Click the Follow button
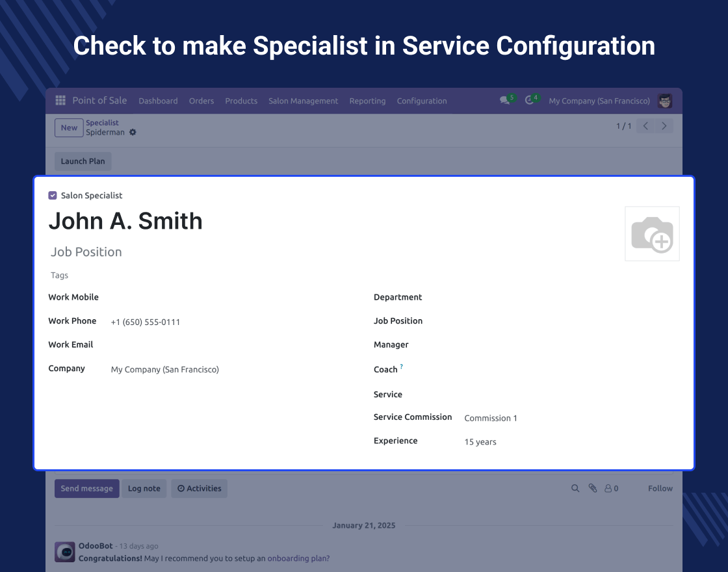The height and width of the screenshot is (572, 728). tap(660, 488)
